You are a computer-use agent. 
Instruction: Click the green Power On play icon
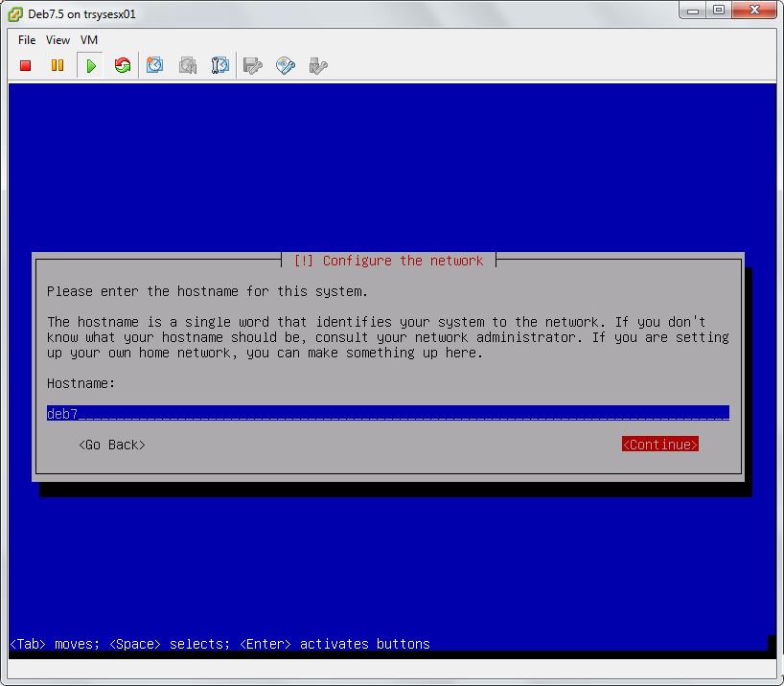[x=90, y=65]
